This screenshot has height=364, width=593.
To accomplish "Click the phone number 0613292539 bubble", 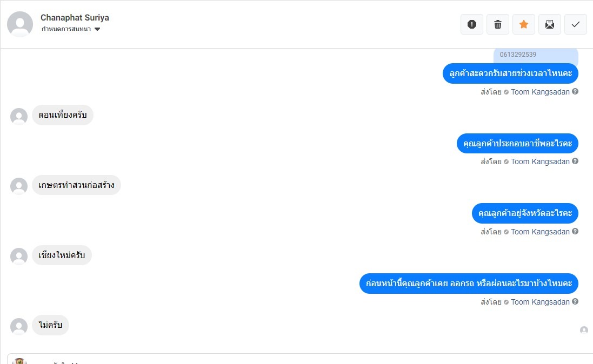I will point(535,55).
